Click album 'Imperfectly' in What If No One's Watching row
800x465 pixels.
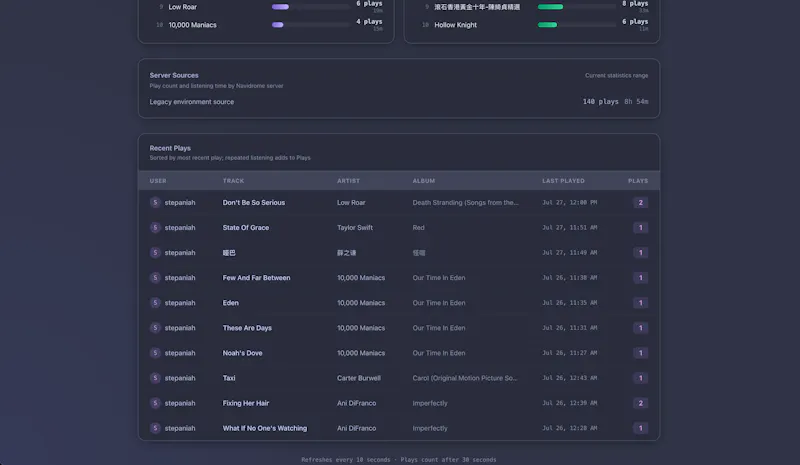(x=430, y=428)
